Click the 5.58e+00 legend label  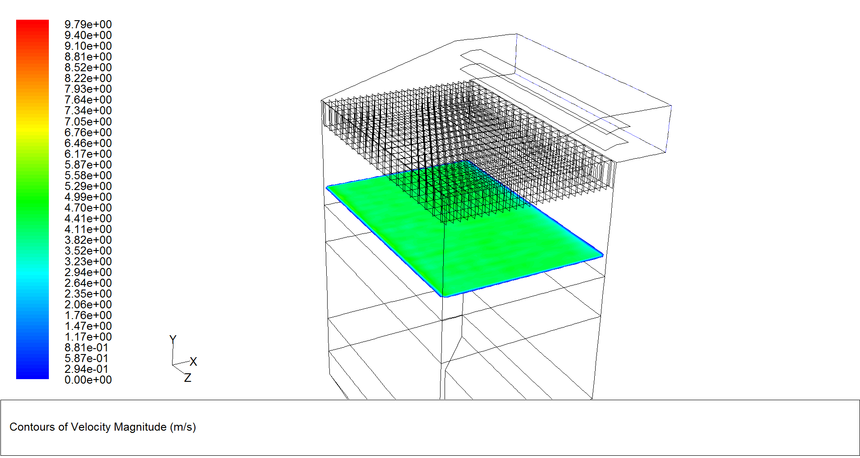click(x=88, y=175)
